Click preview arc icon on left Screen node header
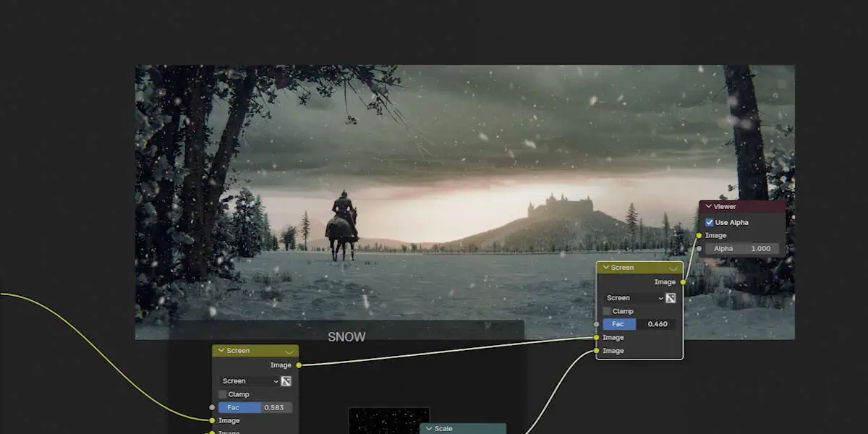This screenshot has width=868, height=434. click(289, 351)
